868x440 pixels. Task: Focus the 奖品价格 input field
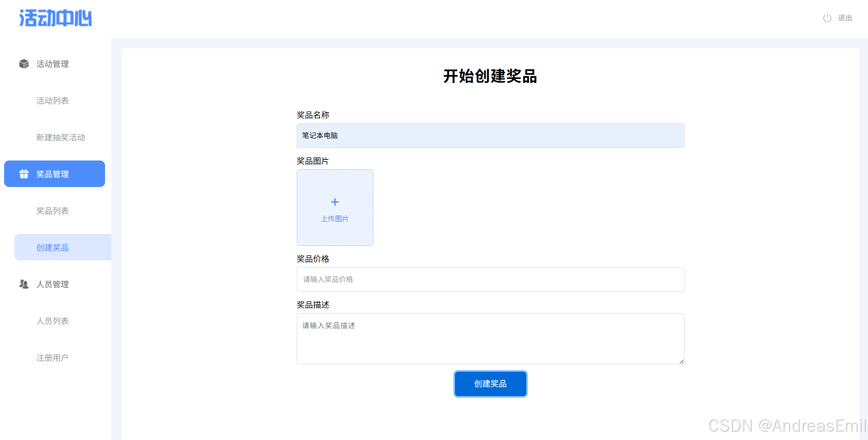(490, 280)
